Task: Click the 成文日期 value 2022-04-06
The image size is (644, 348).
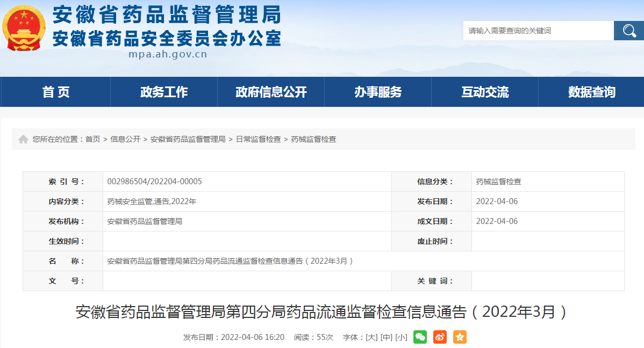Action: [497, 221]
